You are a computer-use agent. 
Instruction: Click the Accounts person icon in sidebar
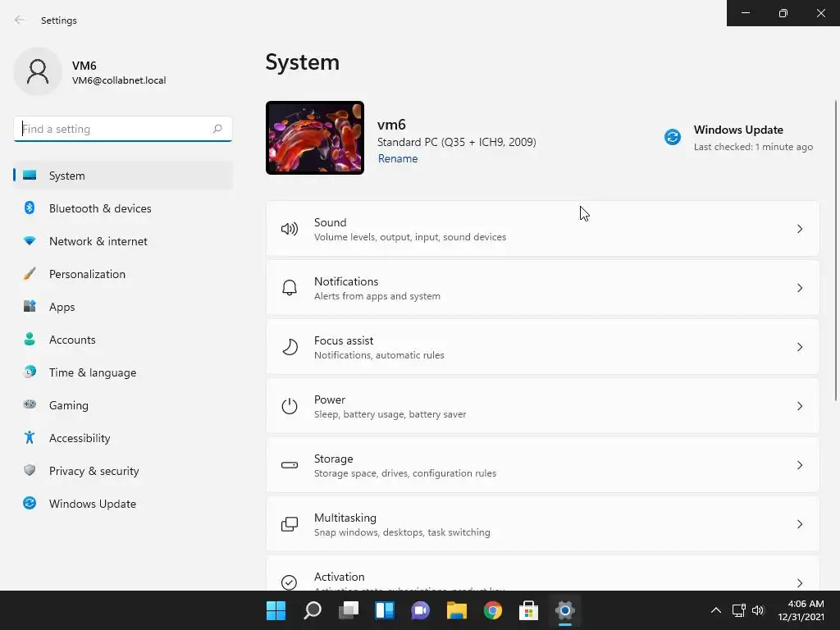click(x=30, y=339)
